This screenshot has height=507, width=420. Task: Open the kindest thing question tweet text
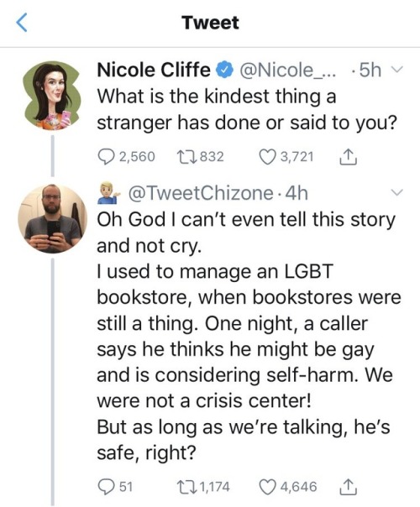[247, 109]
